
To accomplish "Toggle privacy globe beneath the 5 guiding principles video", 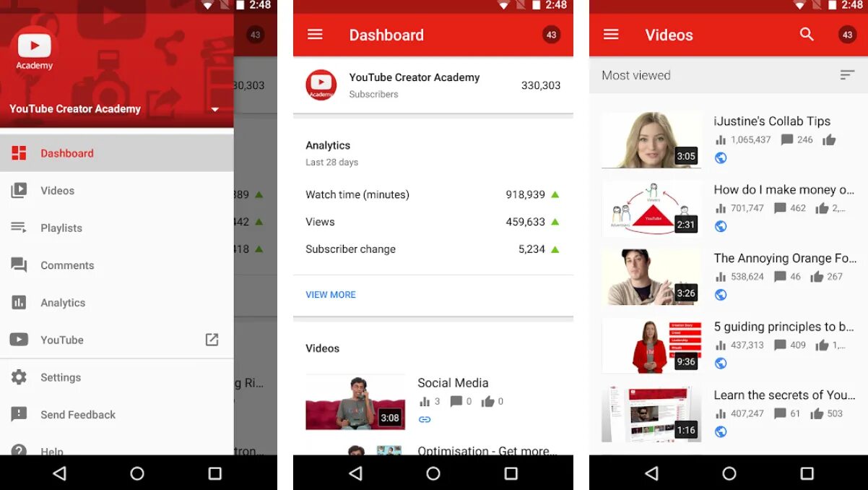I will 720,364.
